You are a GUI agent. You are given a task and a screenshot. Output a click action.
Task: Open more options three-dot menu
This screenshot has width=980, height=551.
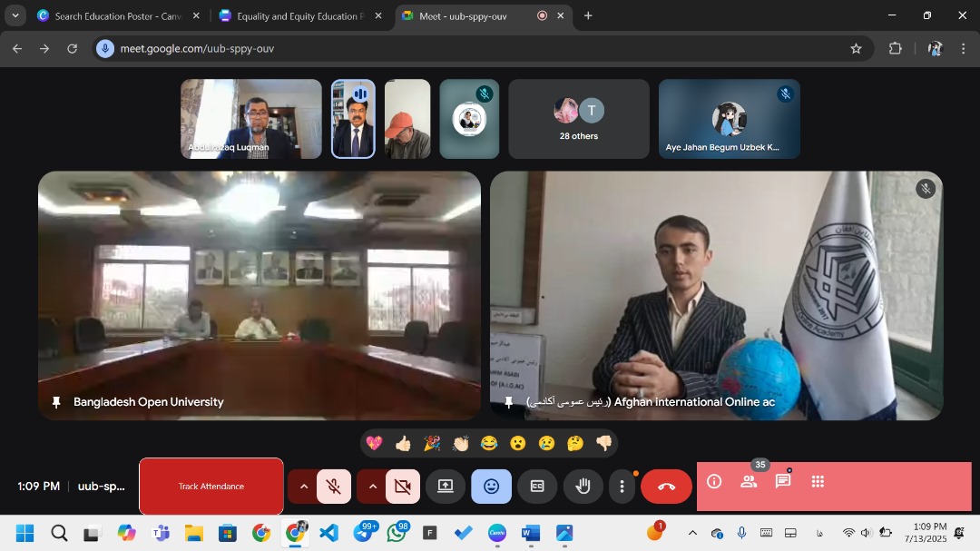pos(622,487)
